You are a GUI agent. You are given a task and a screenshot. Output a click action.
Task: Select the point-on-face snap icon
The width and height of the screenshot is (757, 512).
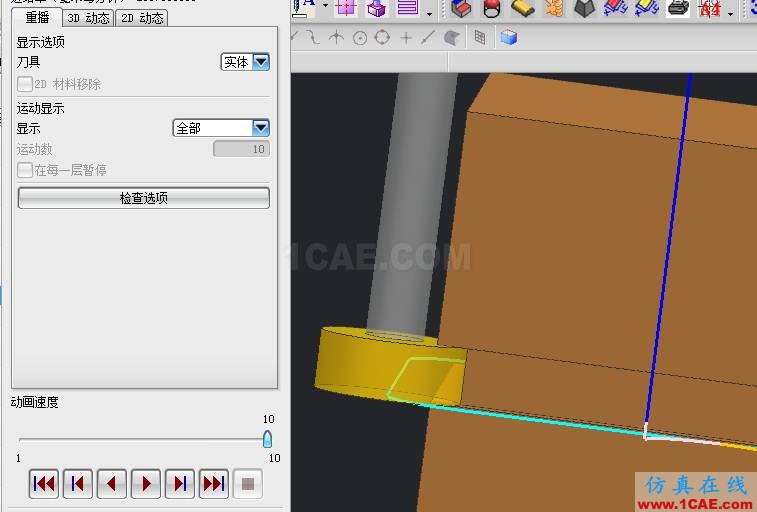452,38
